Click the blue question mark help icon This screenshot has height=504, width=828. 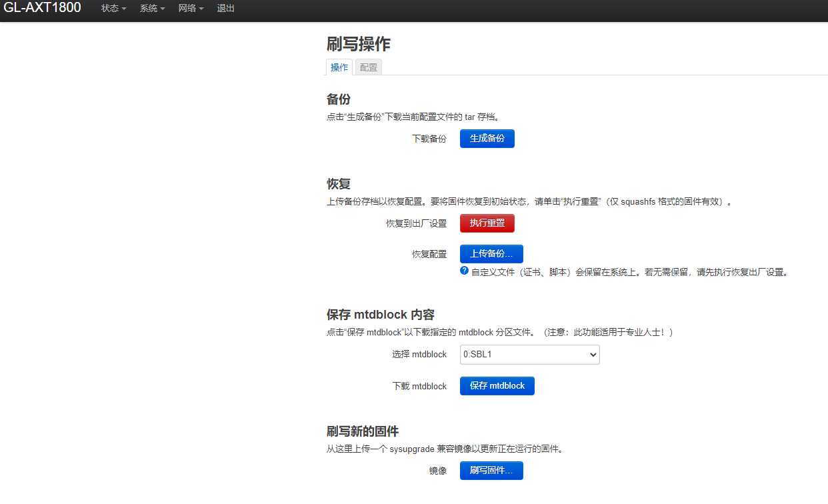click(463, 270)
